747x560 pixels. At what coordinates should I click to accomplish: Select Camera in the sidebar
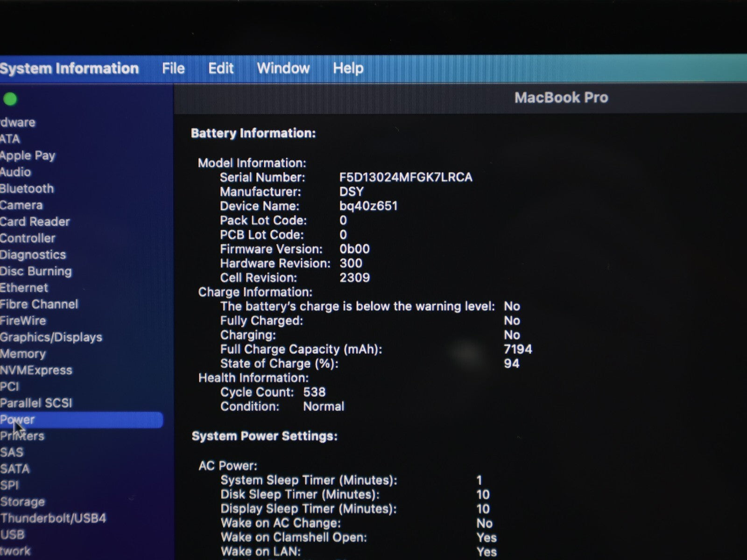point(21,205)
